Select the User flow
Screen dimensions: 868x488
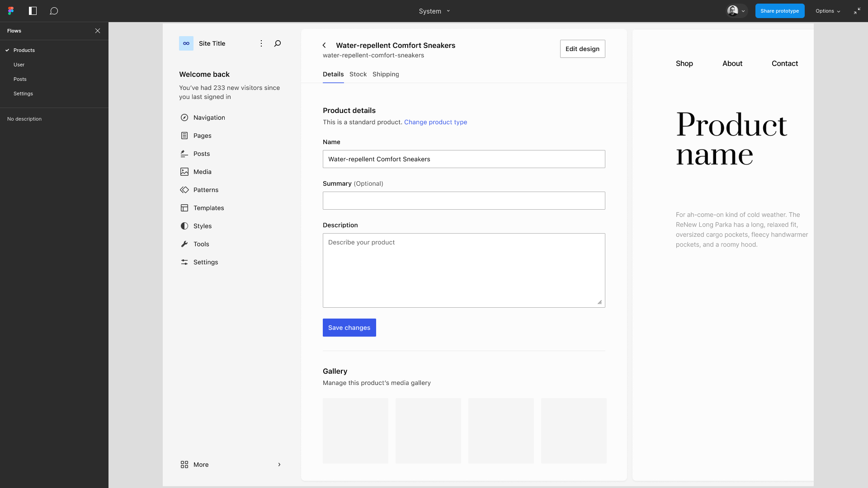tap(19, 65)
